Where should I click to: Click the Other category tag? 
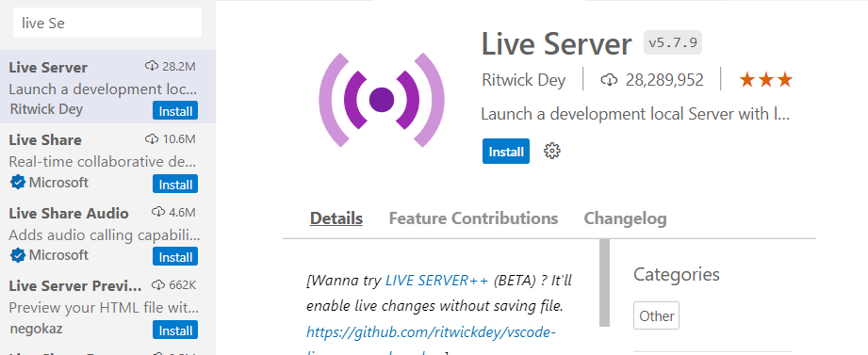(x=657, y=315)
